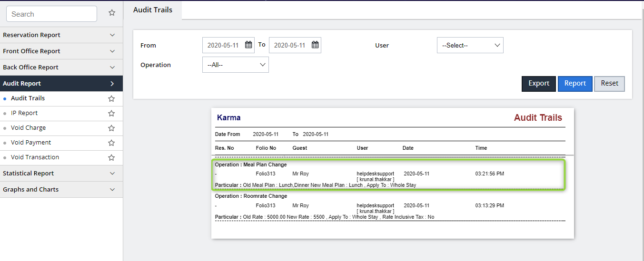Open the Audit Trails menu item
Viewport: 644px width, 261px height.
coord(28,98)
